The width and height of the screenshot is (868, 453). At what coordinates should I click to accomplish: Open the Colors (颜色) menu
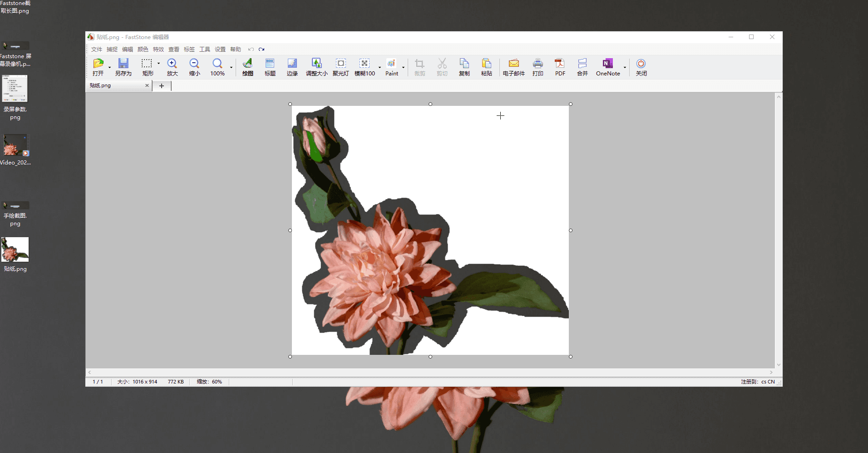(x=143, y=50)
